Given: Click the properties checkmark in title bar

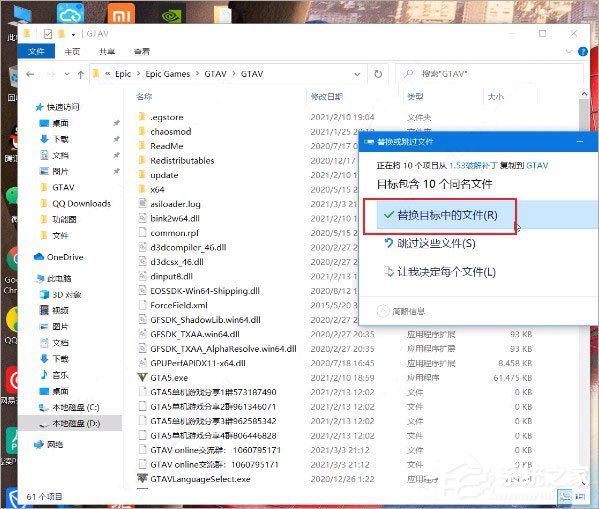Looking at the screenshot, I should (x=48, y=34).
